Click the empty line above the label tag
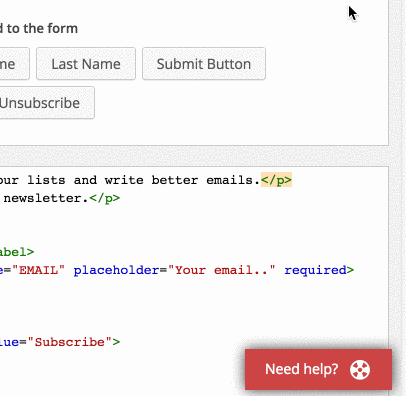 tap(193, 234)
